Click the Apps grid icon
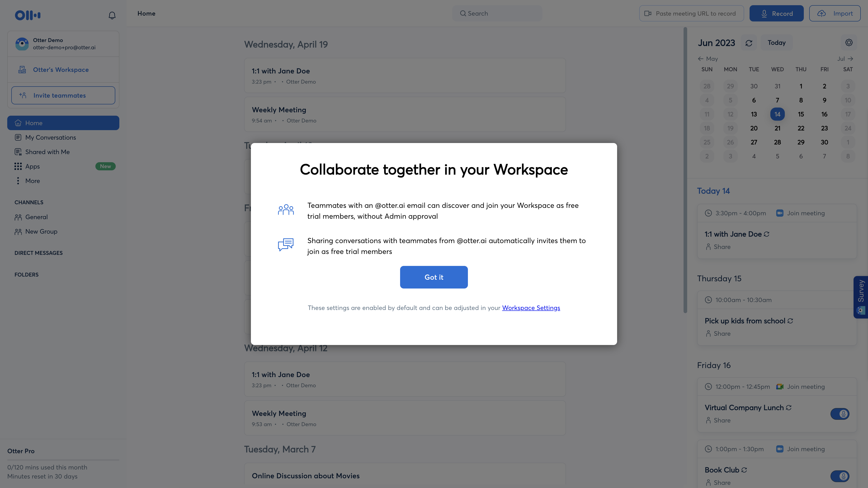 18,166
